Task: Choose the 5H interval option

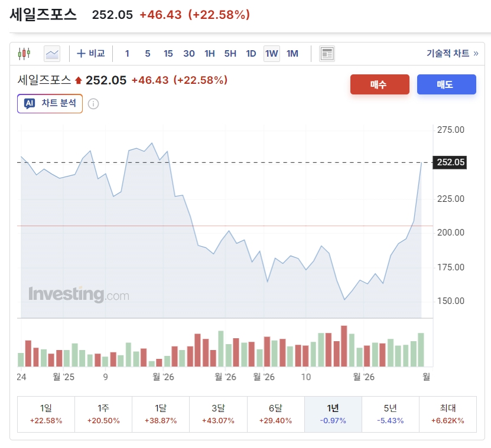Action: coord(230,54)
